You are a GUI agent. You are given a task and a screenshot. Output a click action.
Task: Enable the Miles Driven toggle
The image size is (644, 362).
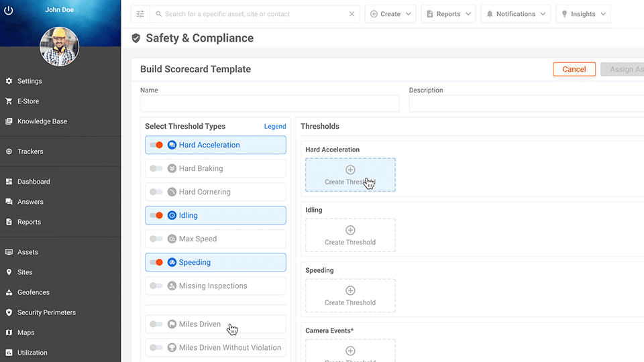coord(156,324)
